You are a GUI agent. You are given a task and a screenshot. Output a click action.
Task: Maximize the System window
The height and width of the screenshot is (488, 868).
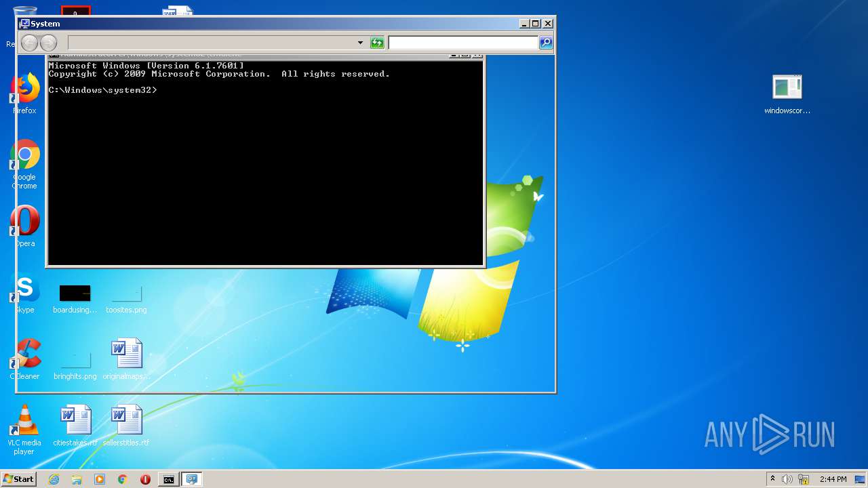(x=536, y=24)
